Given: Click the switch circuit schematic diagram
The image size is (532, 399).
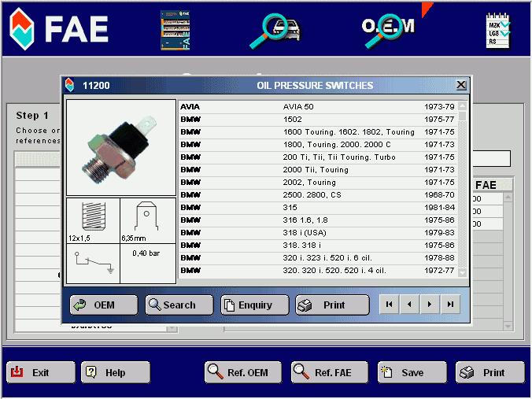Looking at the screenshot, I should [94, 264].
